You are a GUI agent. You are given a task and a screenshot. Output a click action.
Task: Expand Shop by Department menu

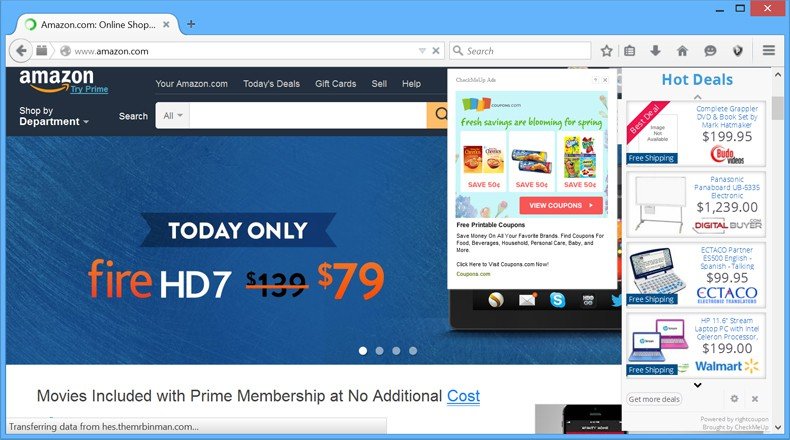click(54, 116)
